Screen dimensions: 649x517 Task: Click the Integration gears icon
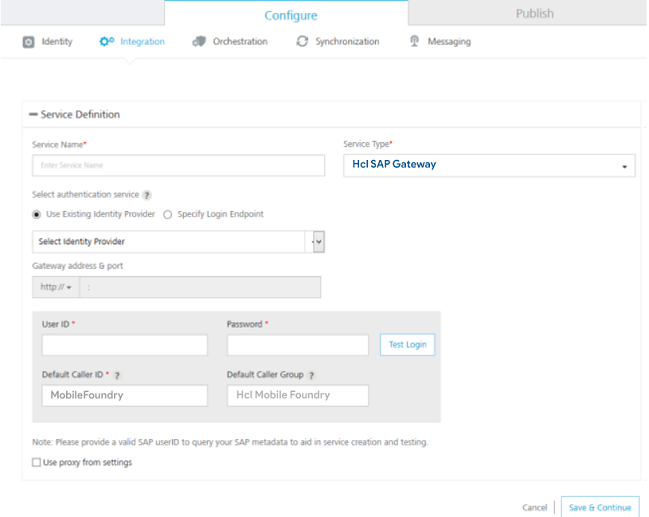pyautogui.click(x=107, y=42)
